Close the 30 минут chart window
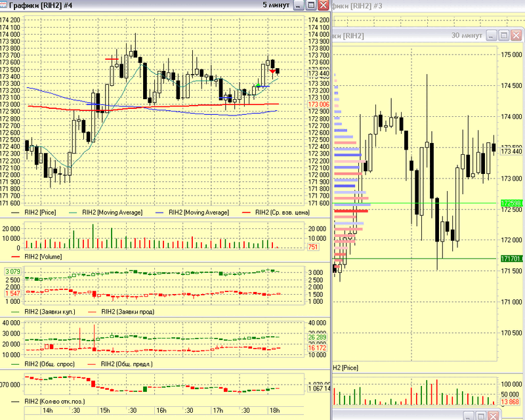525x420 pixels. [x=516, y=35]
